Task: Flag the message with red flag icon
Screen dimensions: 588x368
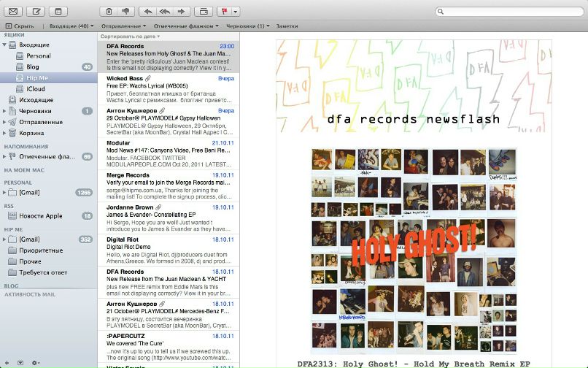Action: click(x=225, y=12)
